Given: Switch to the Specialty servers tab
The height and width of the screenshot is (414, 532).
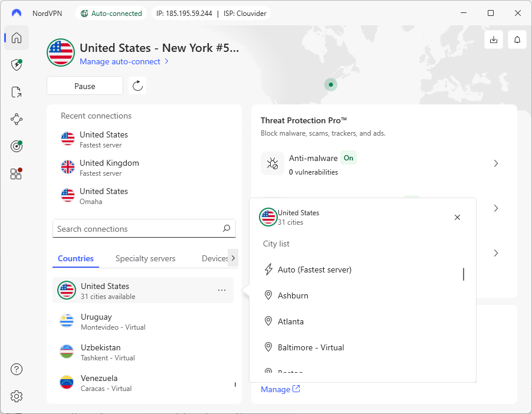Looking at the screenshot, I should click(x=145, y=258).
